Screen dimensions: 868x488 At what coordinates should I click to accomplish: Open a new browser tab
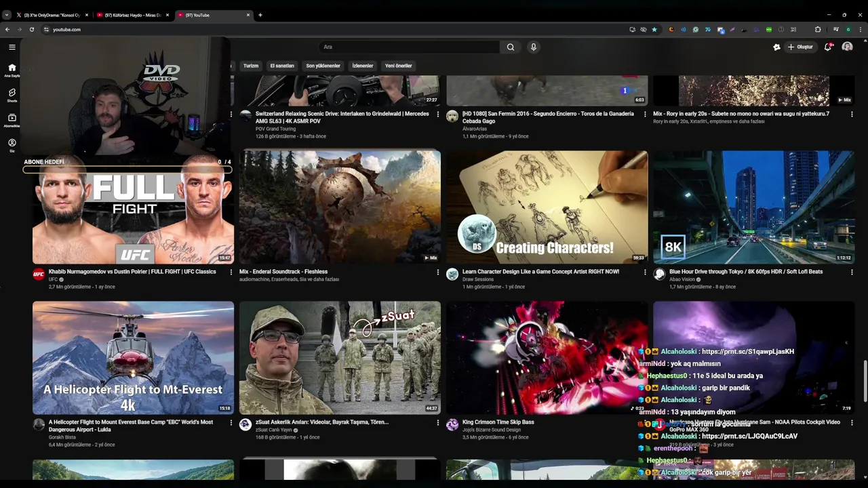click(260, 15)
